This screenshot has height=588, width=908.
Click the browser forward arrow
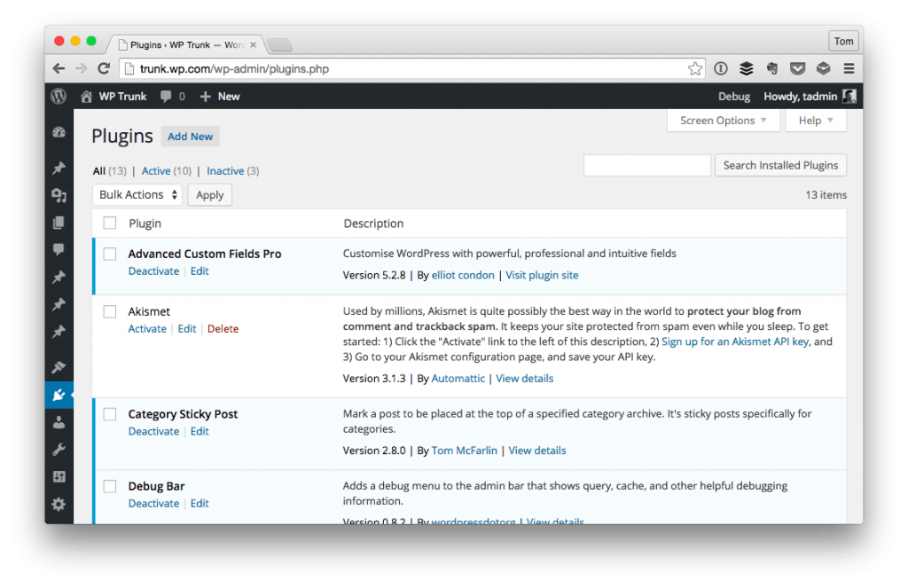point(81,68)
